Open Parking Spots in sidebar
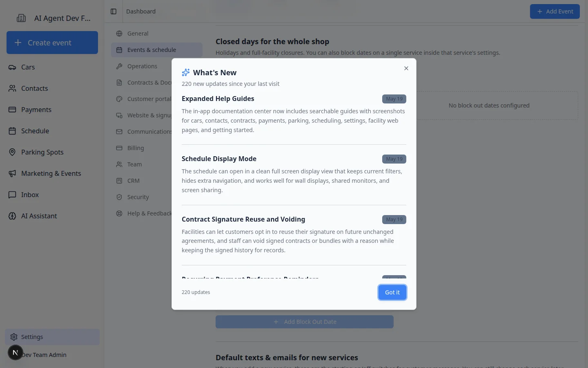Image resolution: width=588 pixels, height=368 pixels. 52,152
